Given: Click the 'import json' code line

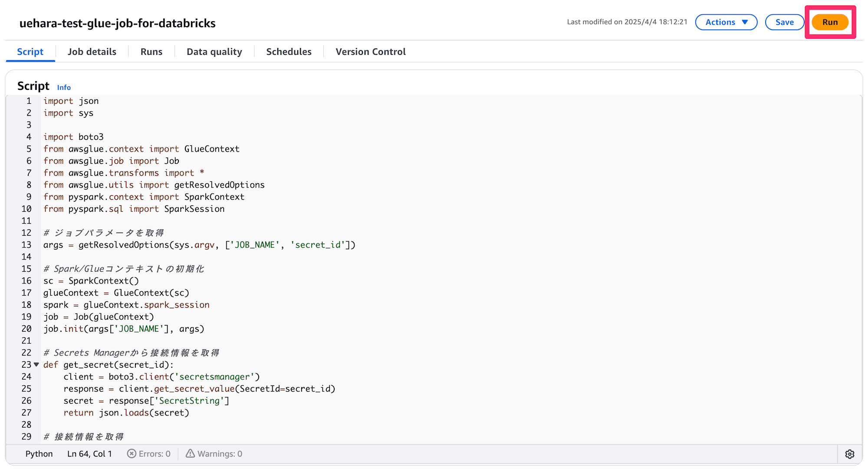Looking at the screenshot, I should tap(71, 101).
